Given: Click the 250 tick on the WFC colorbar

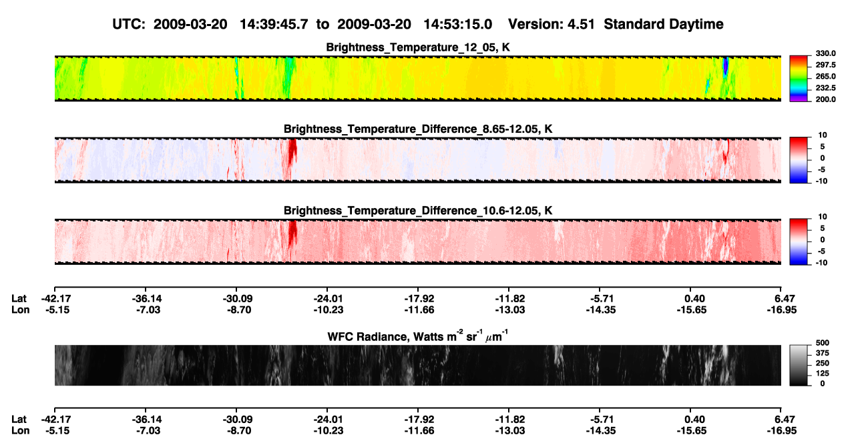Looking at the screenshot, I should [x=821, y=363].
